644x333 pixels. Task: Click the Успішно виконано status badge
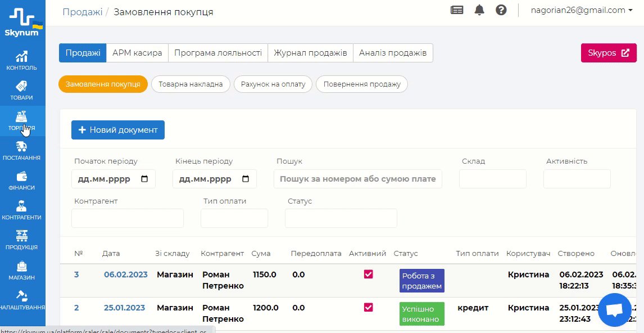click(x=422, y=314)
